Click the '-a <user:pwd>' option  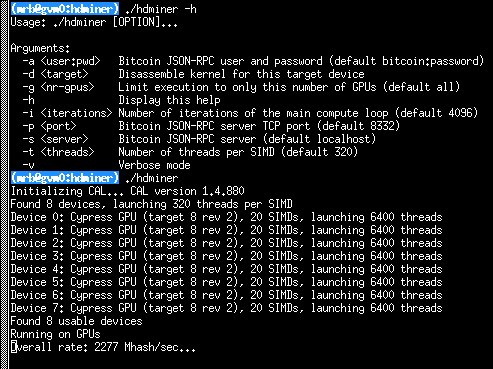[61, 61]
